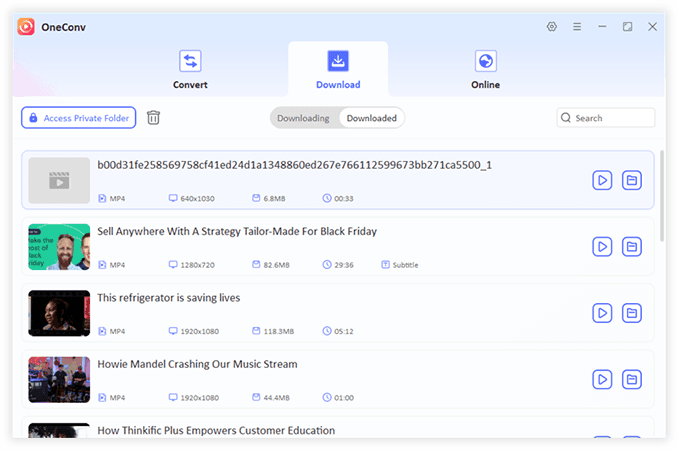This screenshot has width=678, height=450.
Task: Play the b00d31fe video file
Action: pos(602,180)
